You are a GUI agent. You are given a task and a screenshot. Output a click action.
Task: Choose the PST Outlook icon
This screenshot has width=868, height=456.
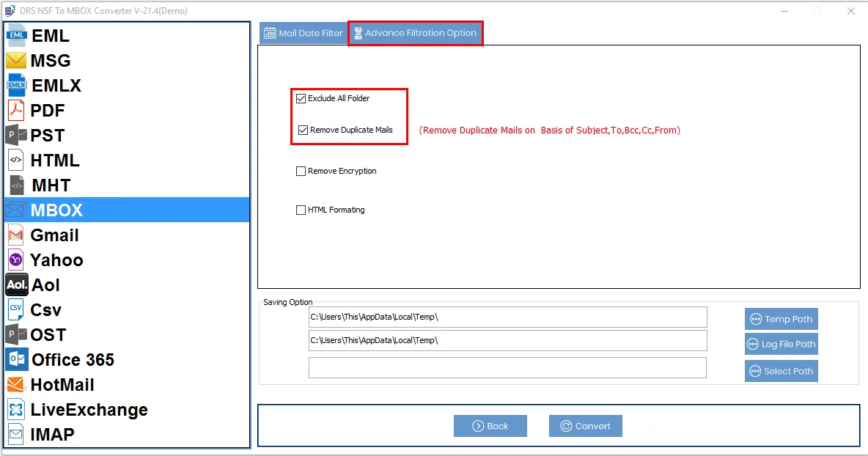point(16,135)
